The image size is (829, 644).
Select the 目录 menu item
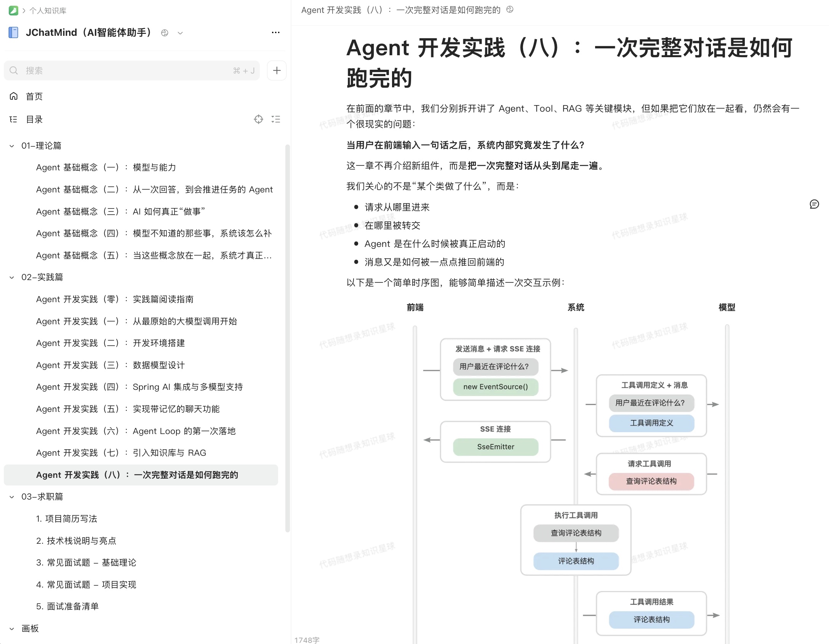[34, 119]
